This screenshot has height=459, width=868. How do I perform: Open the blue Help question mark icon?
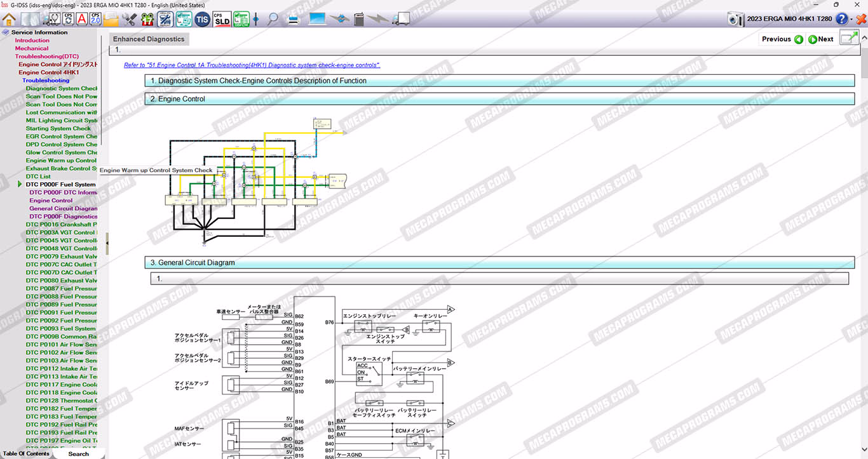coord(842,20)
